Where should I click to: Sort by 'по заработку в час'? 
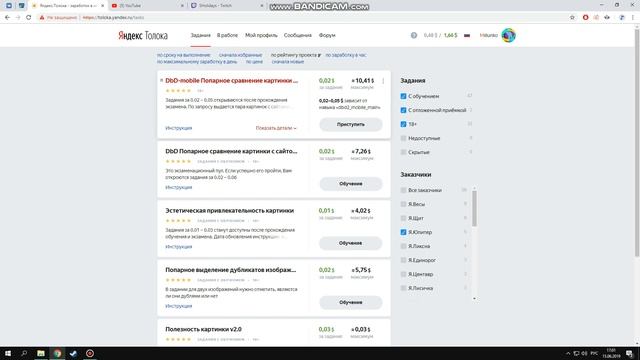tap(346, 55)
